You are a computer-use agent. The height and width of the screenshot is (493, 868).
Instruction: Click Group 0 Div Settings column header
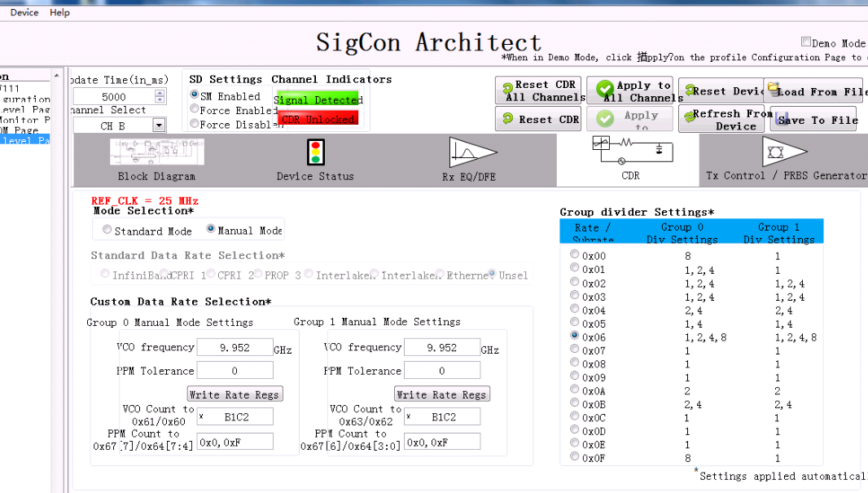[x=682, y=233]
